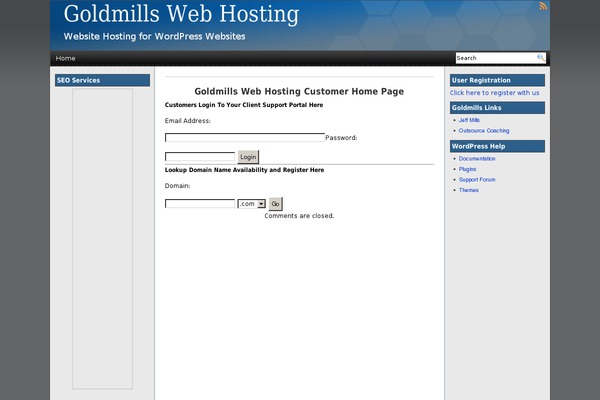Click the Go button for domain lookup
Viewport: 600px width, 400px height.
(275, 204)
